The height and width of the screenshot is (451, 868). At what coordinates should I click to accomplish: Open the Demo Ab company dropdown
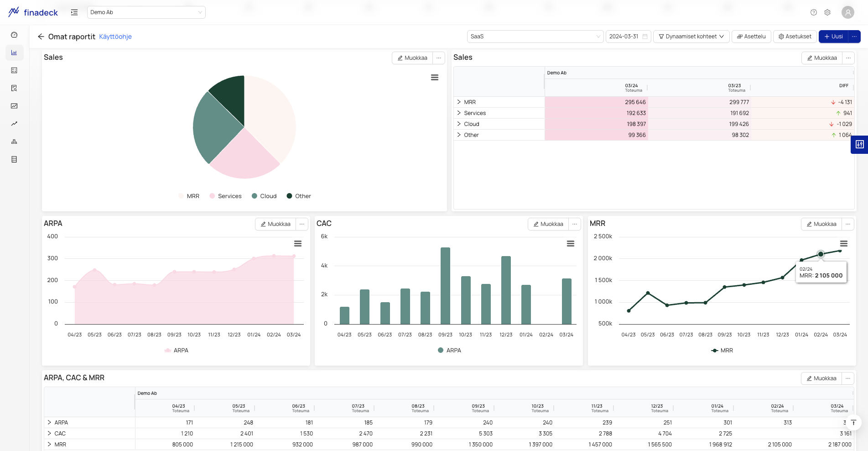(146, 12)
